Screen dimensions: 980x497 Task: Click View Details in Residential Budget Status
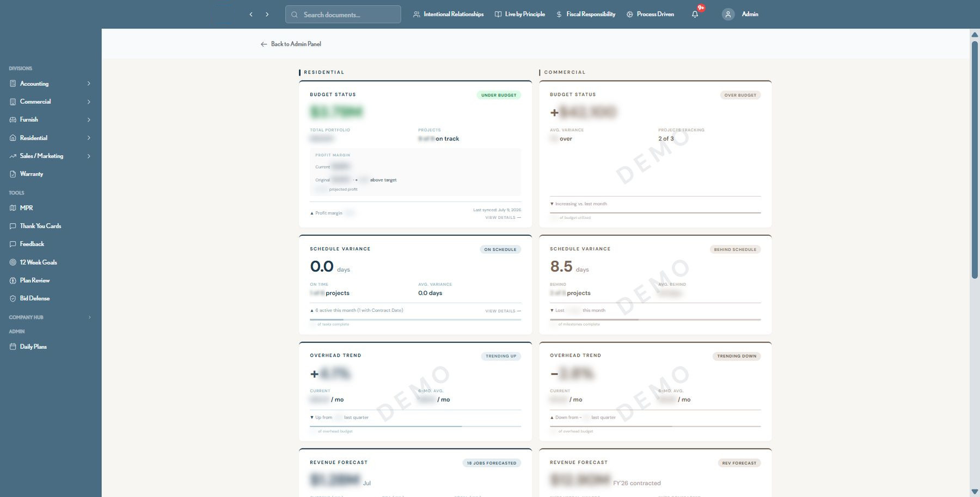pos(503,218)
